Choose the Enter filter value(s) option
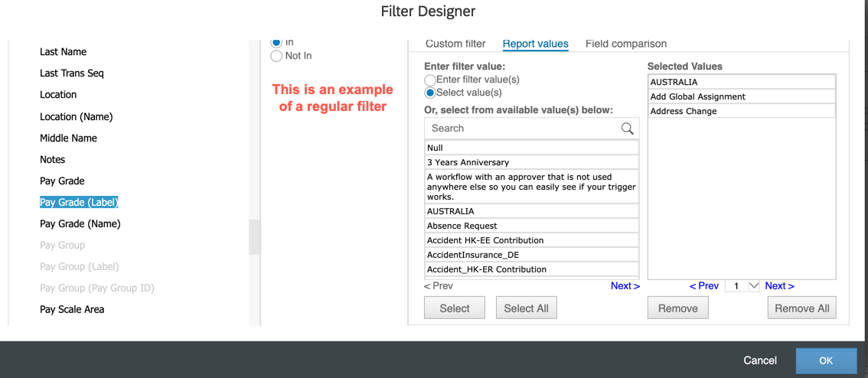The image size is (868, 378). (430, 80)
